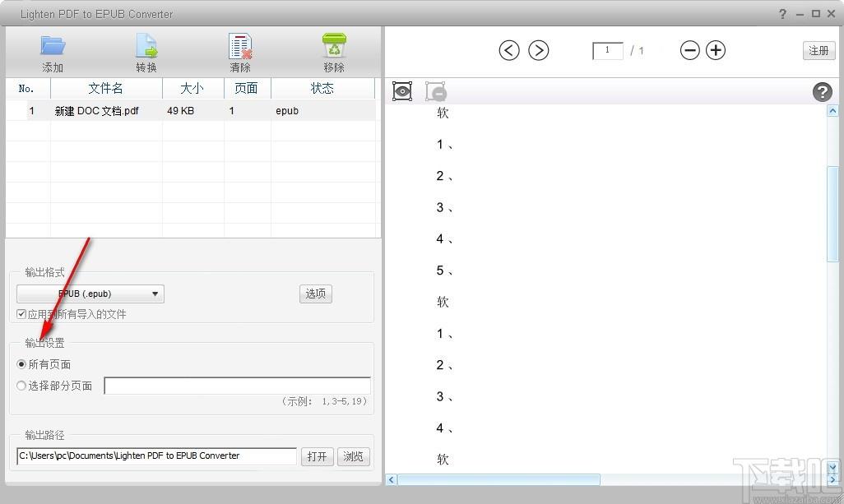Click the 大小 column header
Screen dimensions: 844x504
[192, 88]
